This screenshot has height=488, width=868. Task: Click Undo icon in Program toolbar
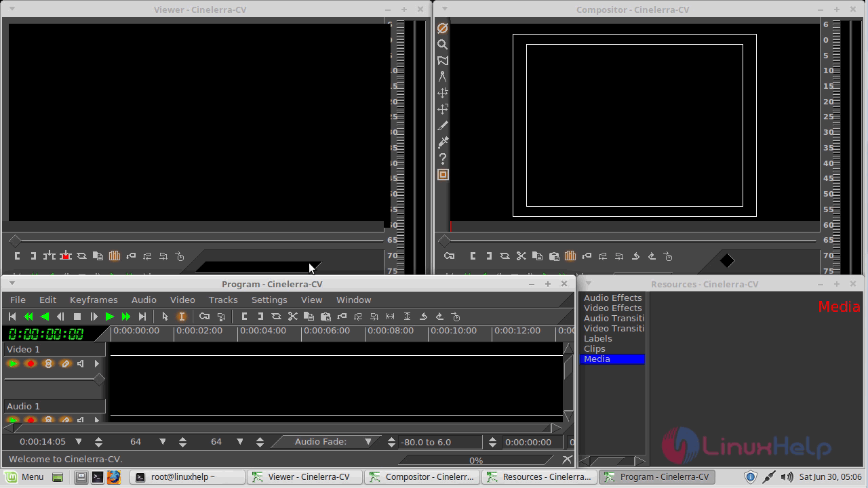[423, 317]
